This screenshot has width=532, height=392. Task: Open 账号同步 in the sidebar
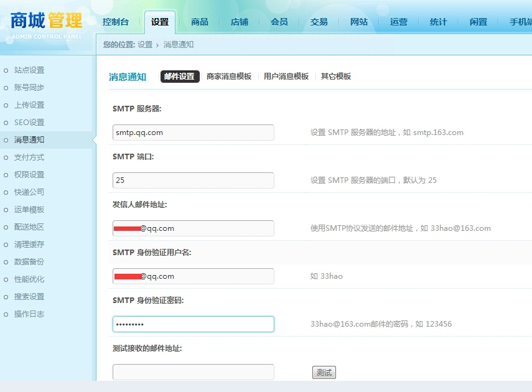coord(29,88)
